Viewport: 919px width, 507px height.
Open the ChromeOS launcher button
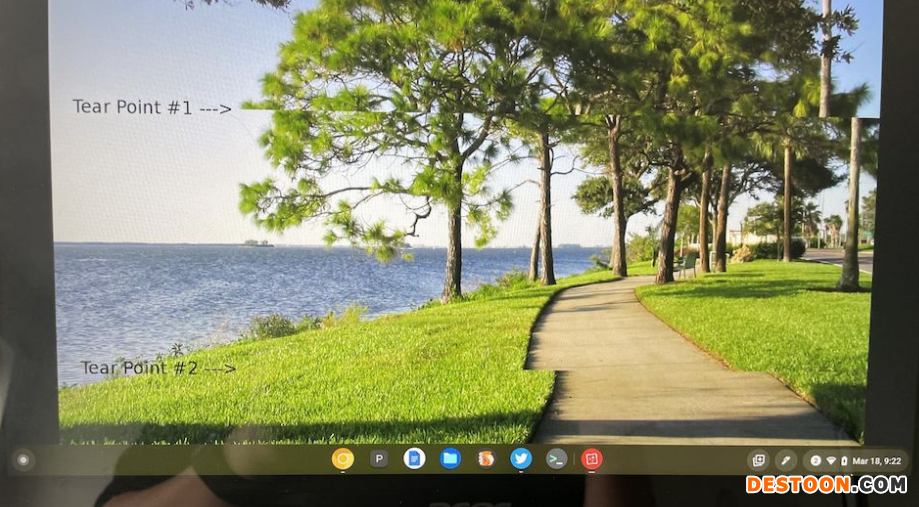click(23, 460)
